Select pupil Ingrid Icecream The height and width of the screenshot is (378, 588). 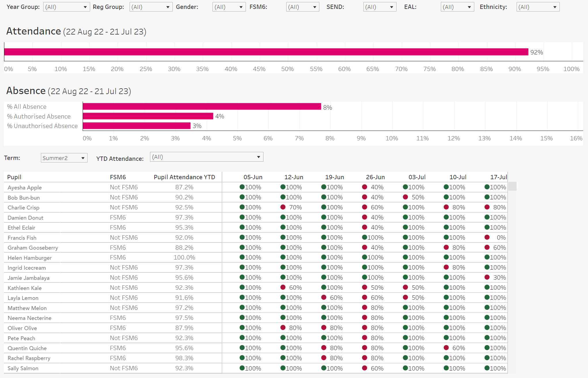(27, 268)
